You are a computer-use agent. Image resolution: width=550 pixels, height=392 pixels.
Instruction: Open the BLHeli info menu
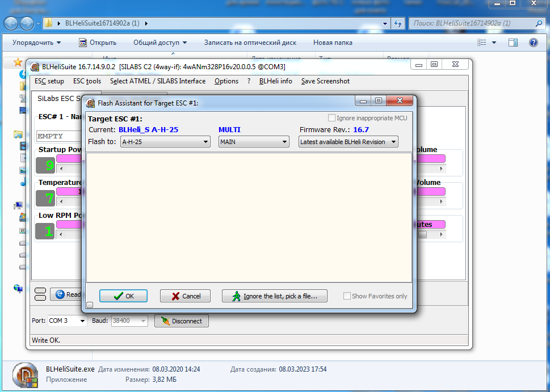coord(275,81)
